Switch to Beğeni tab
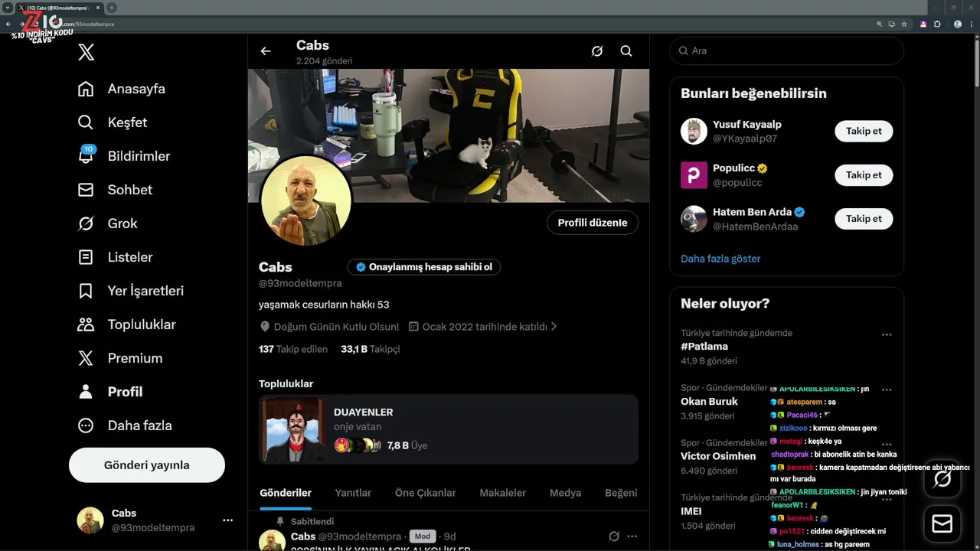The height and width of the screenshot is (551, 980). pos(621,493)
